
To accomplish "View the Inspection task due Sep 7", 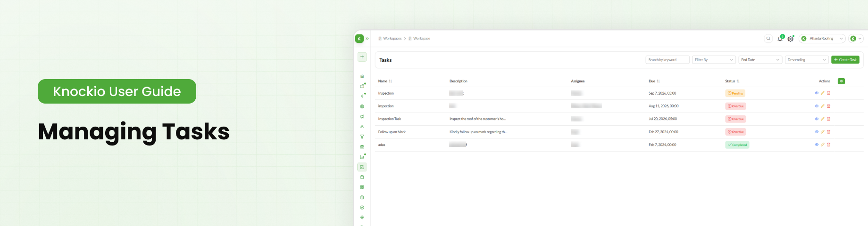I will (x=817, y=93).
